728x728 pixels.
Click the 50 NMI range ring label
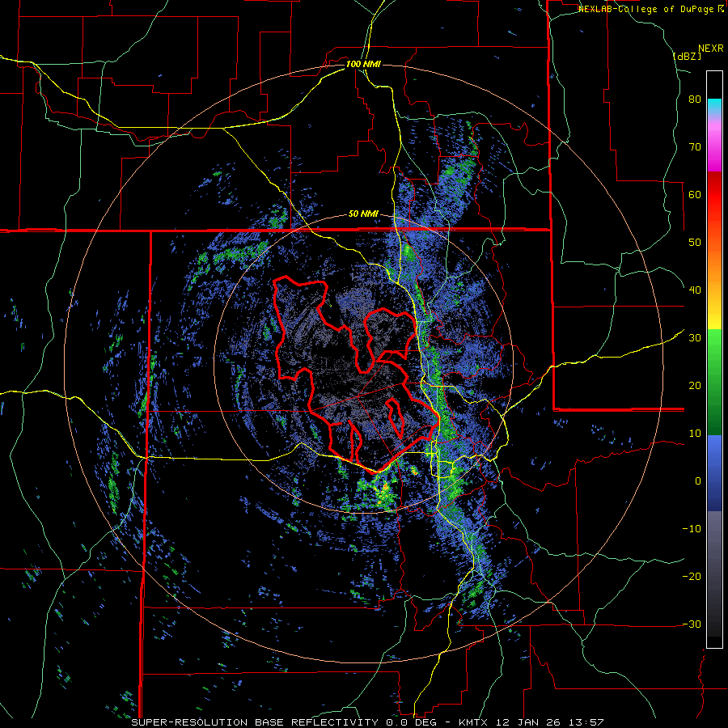[x=363, y=214]
